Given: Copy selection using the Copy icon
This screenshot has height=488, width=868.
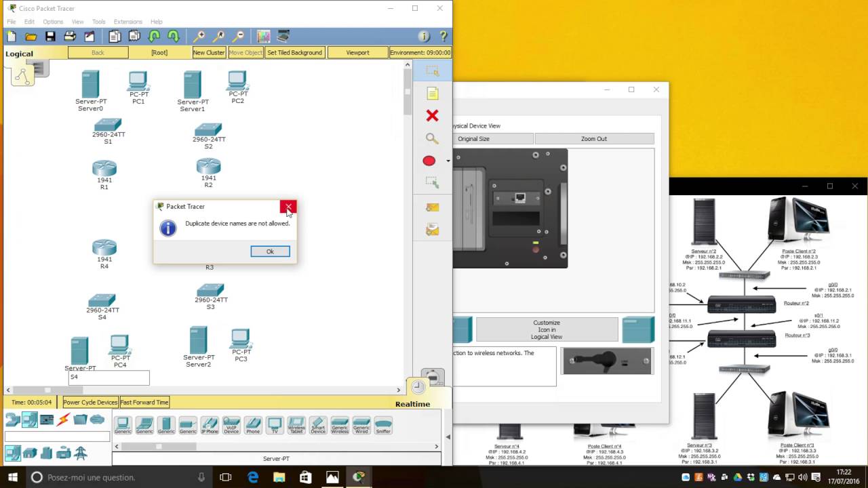Looking at the screenshot, I should coord(115,37).
